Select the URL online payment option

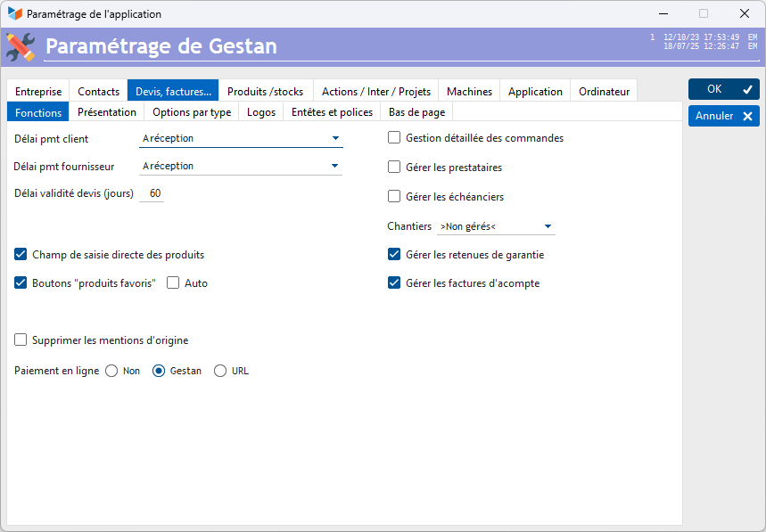(220, 372)
